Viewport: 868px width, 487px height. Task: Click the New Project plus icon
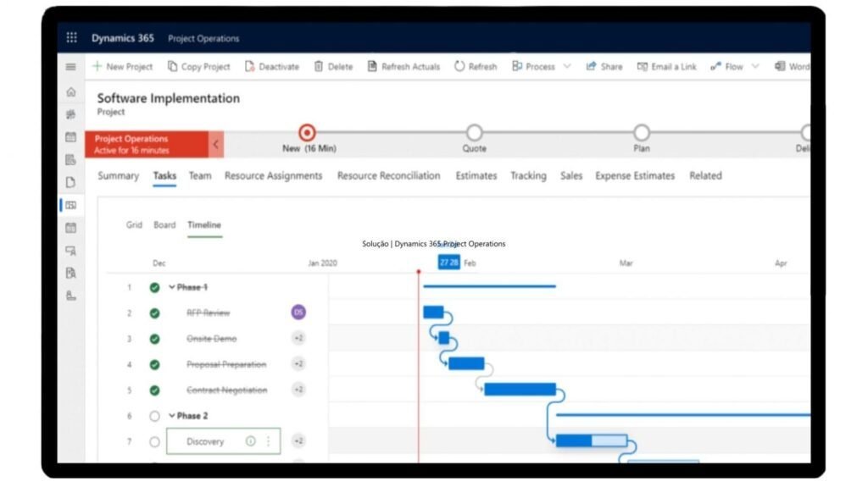click(97, 66)
